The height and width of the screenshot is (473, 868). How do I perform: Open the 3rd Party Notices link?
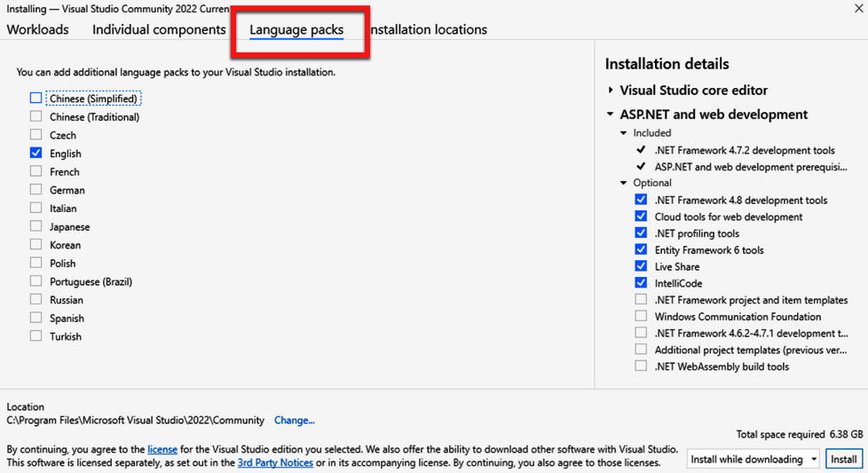tap(275, 462)
